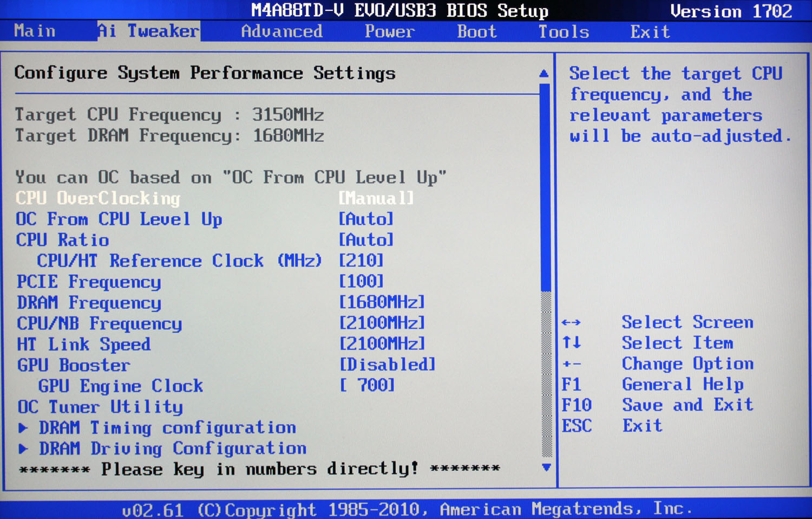
Task: Click the scrollbar down arrow
Action: (x=546, y=467)
